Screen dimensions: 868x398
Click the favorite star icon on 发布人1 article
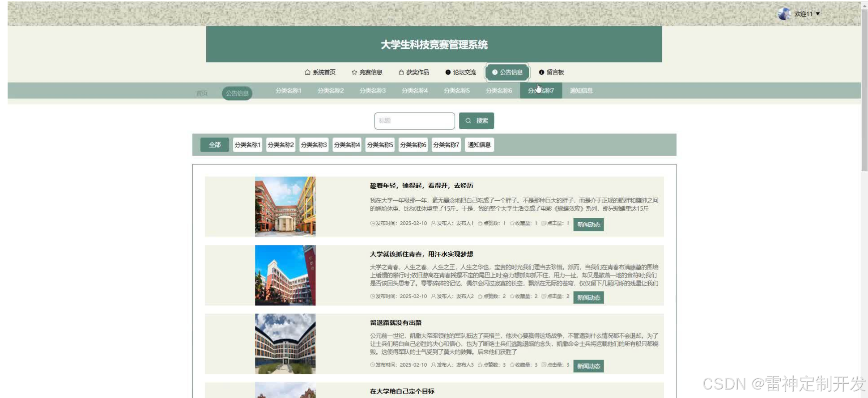coord(512,223)
